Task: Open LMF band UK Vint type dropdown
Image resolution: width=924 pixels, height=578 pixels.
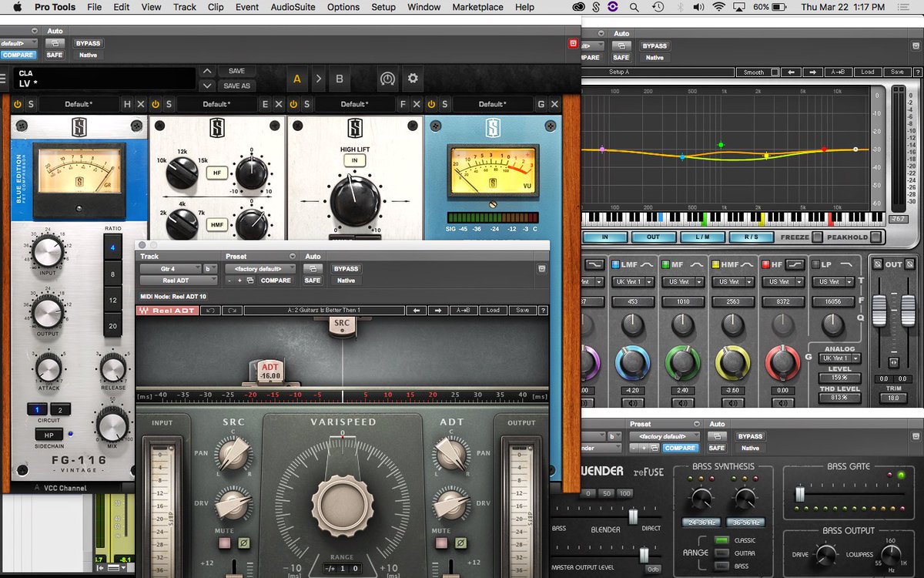Action: pos(632,282)
